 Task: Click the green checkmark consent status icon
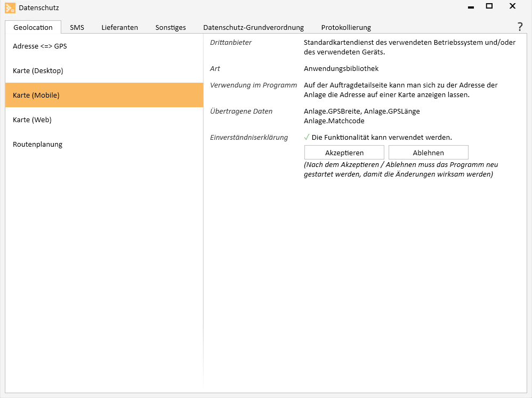307,138
